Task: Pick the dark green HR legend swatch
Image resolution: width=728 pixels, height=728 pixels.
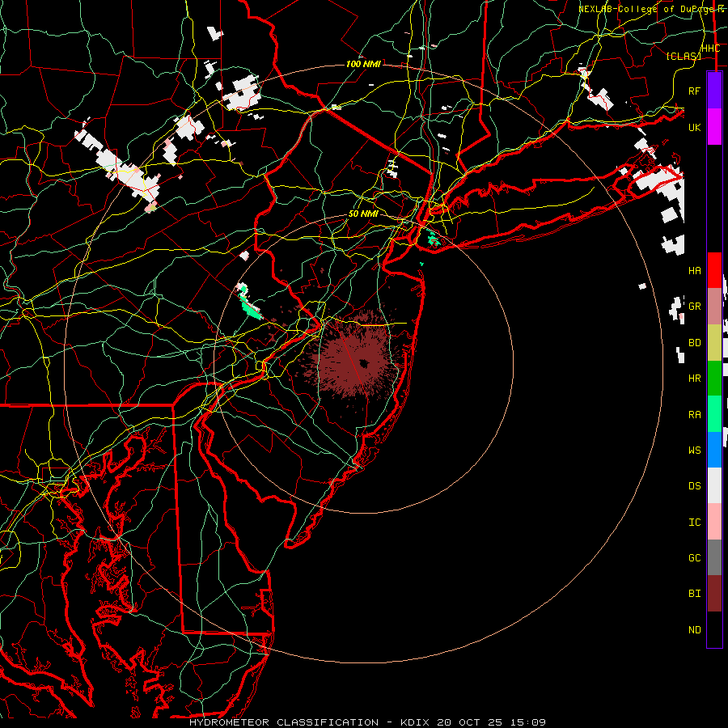Action: point(714,379)
